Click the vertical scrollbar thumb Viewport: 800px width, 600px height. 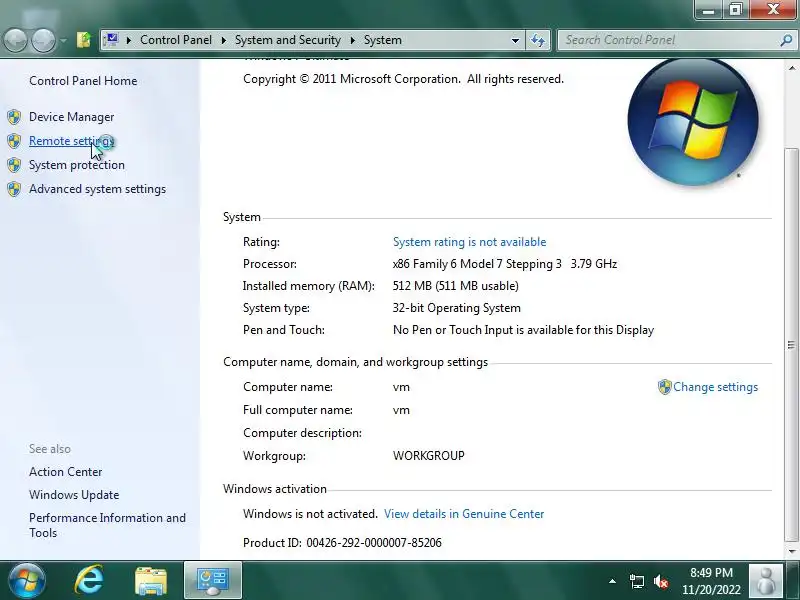click(x=791, y=345)
